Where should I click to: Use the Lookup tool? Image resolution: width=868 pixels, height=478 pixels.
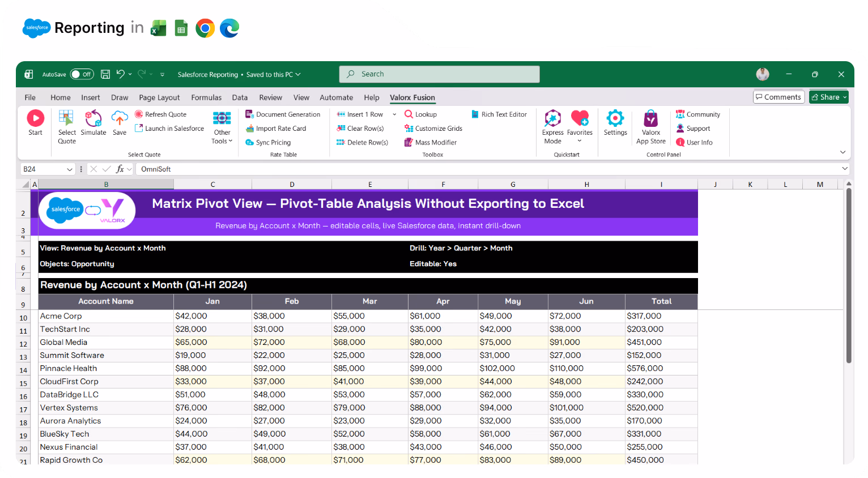420,114
